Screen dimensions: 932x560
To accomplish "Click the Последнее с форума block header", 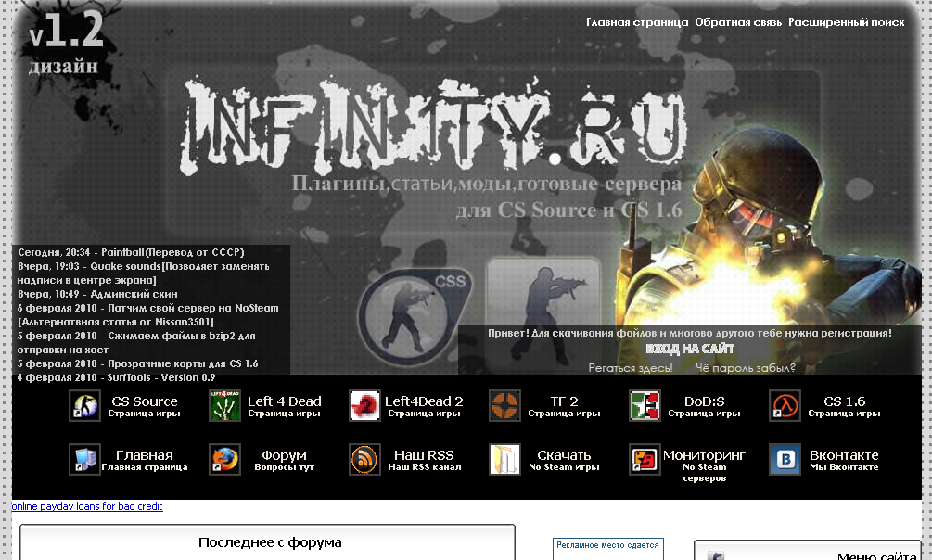I will tap(270, 542).
